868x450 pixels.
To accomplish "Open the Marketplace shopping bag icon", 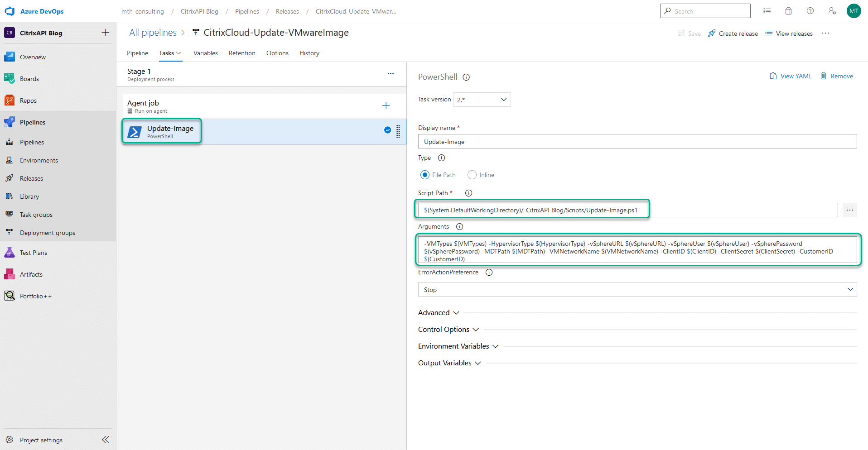I will (x=789, y=11).
